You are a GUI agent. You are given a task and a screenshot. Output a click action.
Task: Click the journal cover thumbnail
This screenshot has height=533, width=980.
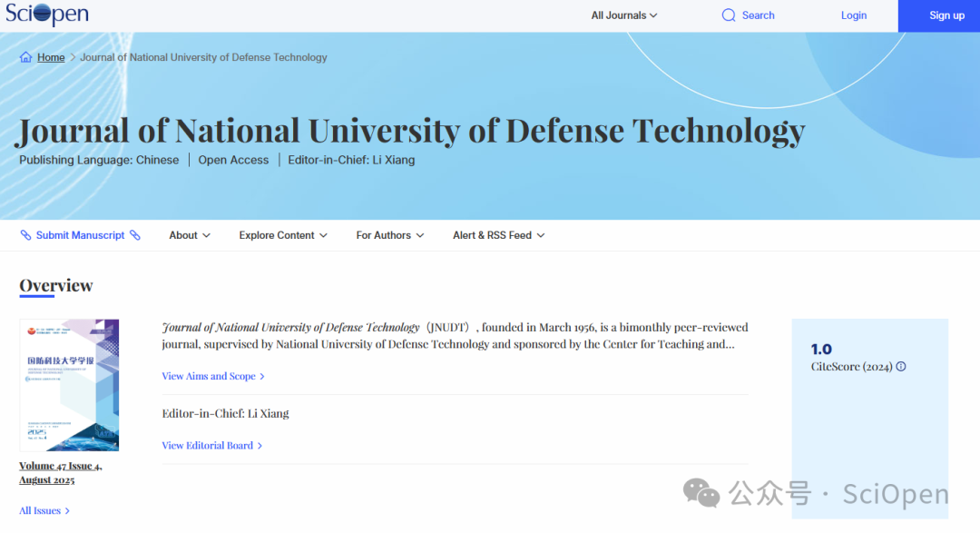pyautogui.click(x=69, y=385)
